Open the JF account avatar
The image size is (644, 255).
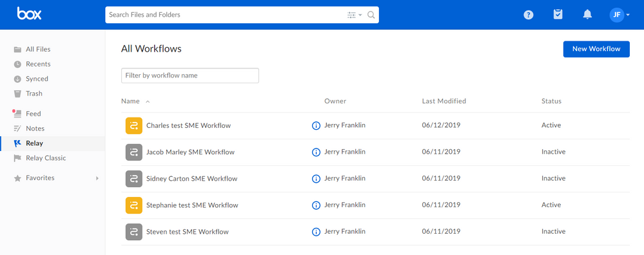(616, 15)
